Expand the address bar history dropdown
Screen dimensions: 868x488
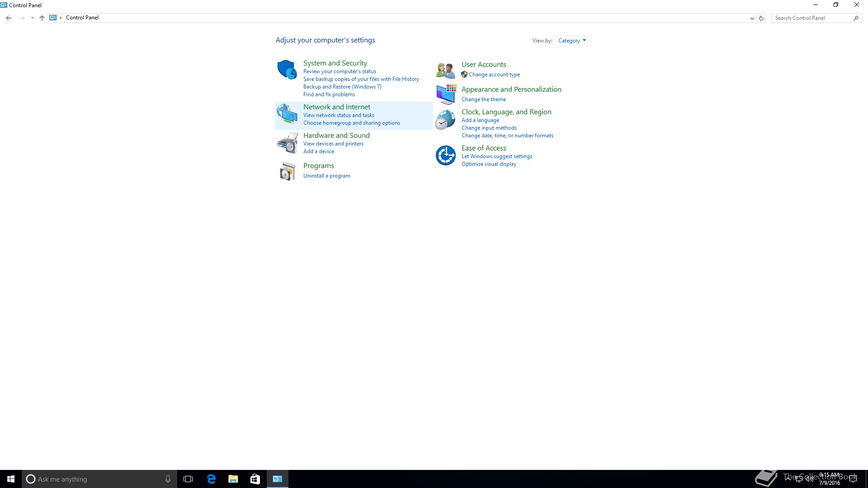(752, 18)
